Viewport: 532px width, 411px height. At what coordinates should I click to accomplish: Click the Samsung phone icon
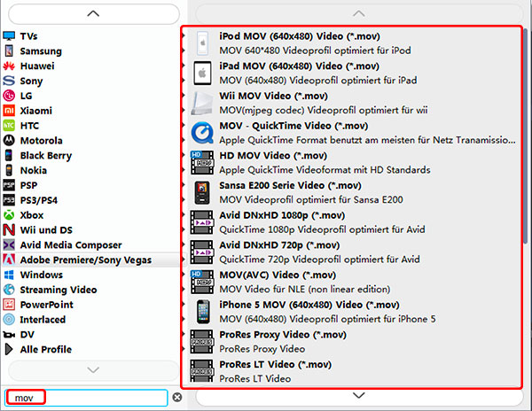pyautogui.click(x=9, y=50)
